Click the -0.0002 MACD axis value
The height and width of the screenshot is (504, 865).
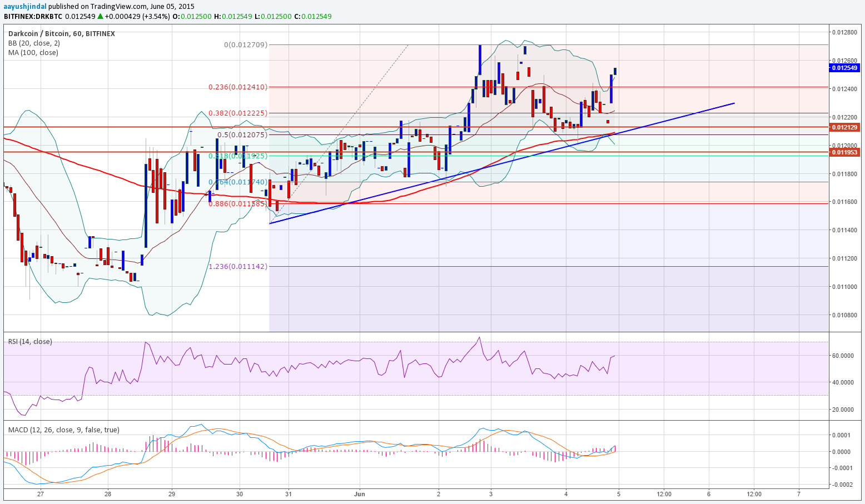point(842,485)
